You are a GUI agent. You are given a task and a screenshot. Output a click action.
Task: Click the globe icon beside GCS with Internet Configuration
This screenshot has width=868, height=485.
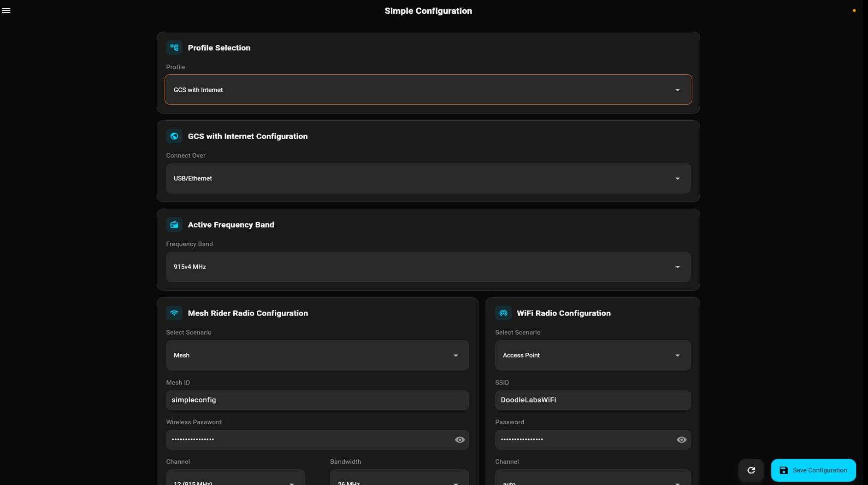(174, 136)
